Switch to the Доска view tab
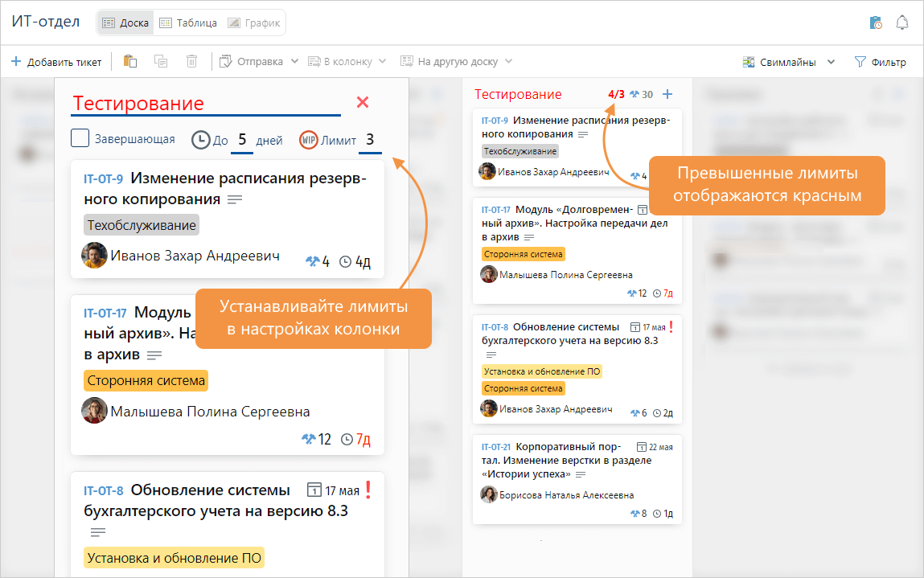924x578 pixels. pos(125,23)
